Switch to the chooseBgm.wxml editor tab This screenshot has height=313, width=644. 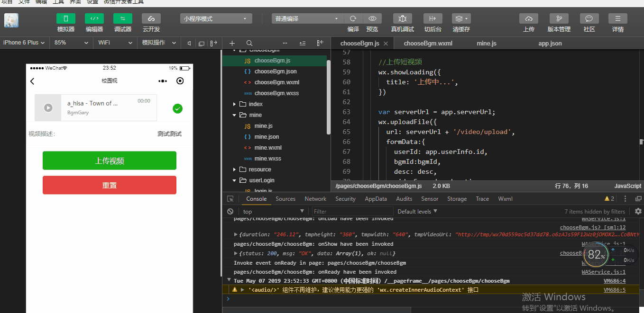[428, 43]
